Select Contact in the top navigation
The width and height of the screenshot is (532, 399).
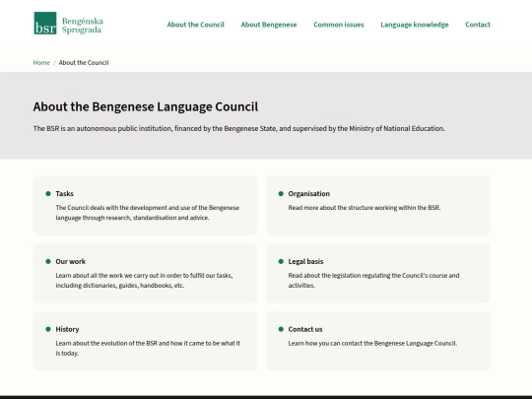[x=478, y=25]
